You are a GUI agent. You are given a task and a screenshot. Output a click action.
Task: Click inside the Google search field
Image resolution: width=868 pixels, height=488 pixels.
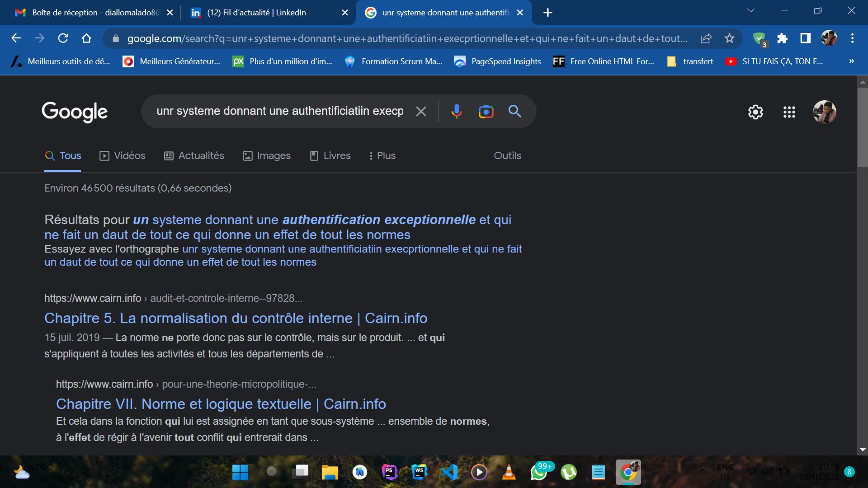tap(280, 111)
